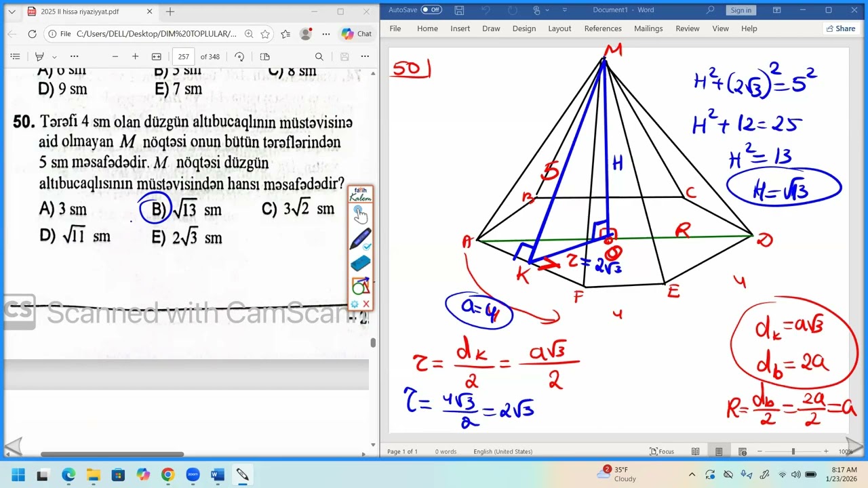Switch to Print Layout view in Word

point(719,451)
